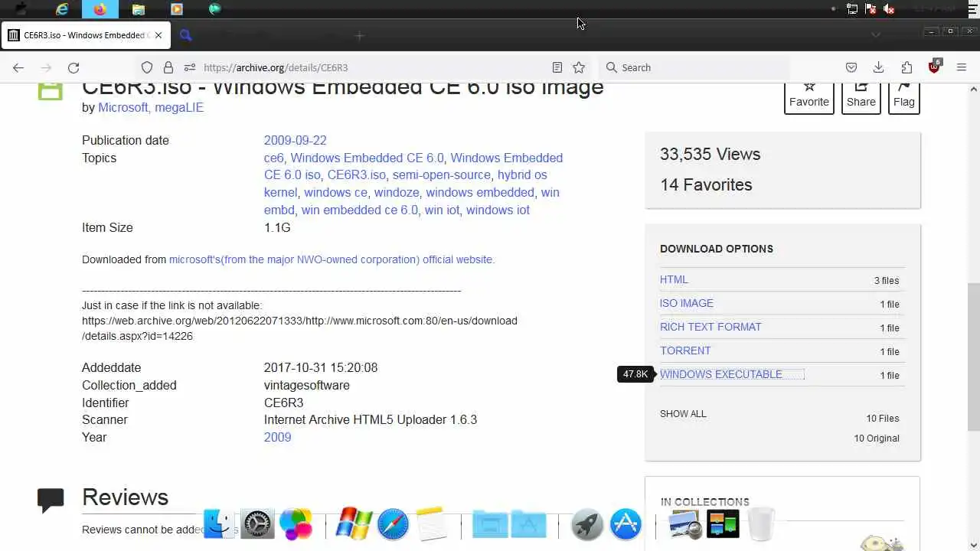This screenshot has width=980, height=551.
Task: Bookmark this page with the star
Action: (x=579, y=67)
